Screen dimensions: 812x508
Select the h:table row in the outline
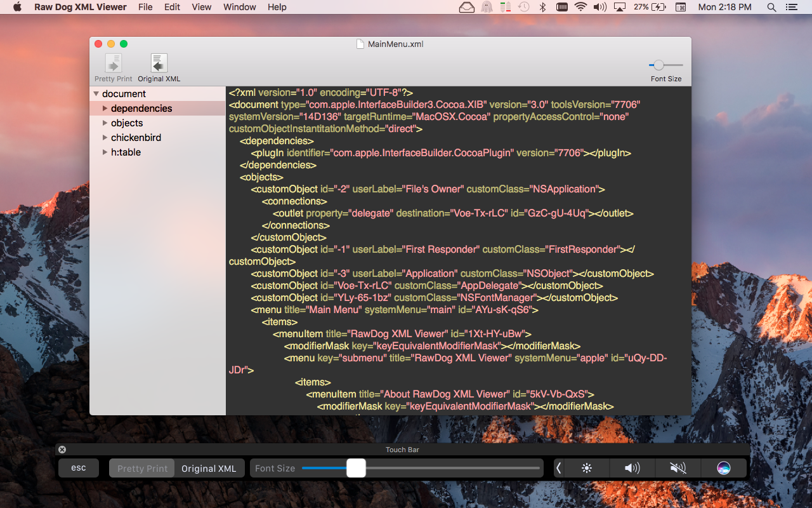(x=157, y=152)
